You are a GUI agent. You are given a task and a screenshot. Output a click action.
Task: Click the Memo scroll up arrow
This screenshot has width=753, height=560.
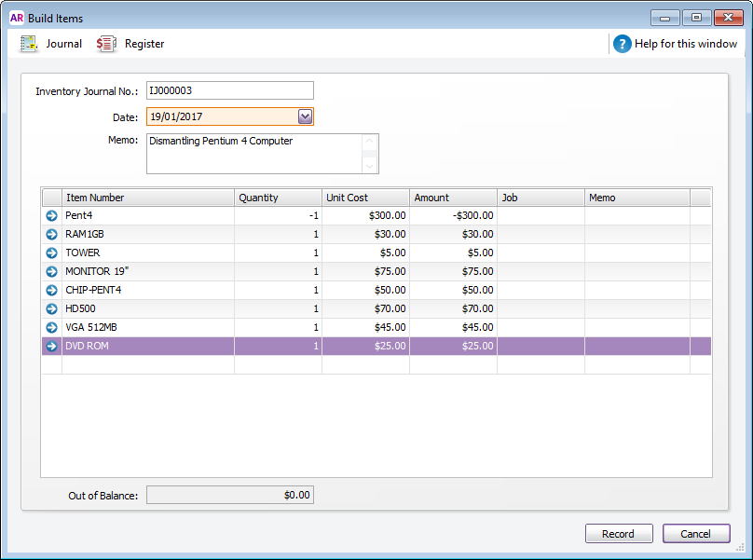(371, 140)
